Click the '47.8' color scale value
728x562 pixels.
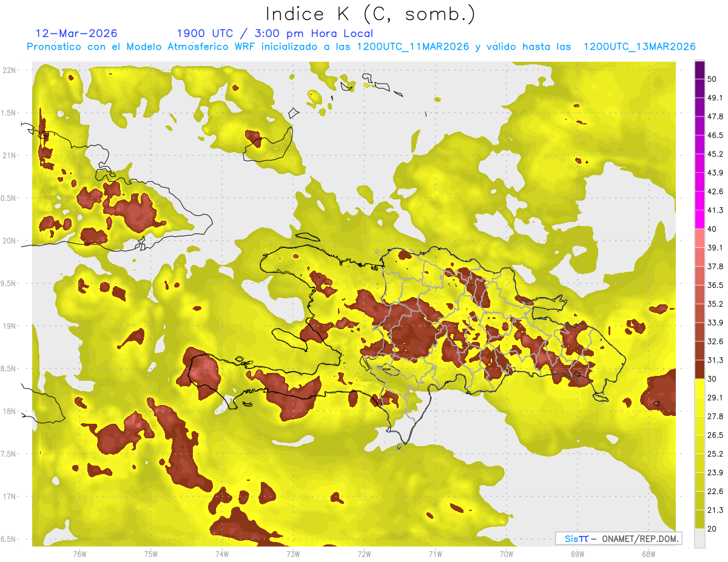[x=715, y=116]
